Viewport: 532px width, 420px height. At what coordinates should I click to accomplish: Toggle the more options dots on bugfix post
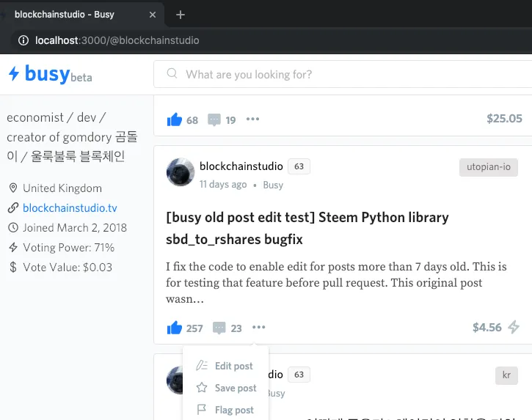[259, 328]
